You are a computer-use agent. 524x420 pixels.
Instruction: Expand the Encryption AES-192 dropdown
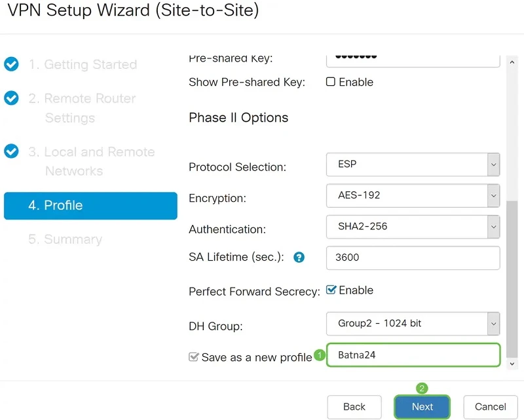point(413,195)
